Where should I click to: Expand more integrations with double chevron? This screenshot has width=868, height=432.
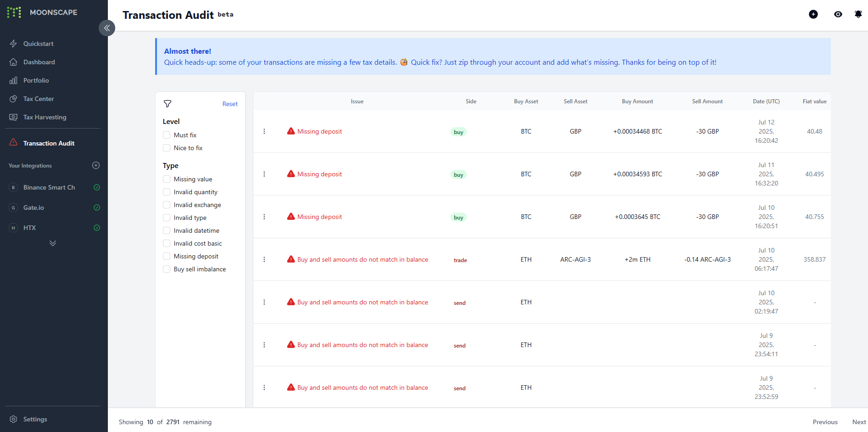[x=53, y=243]
